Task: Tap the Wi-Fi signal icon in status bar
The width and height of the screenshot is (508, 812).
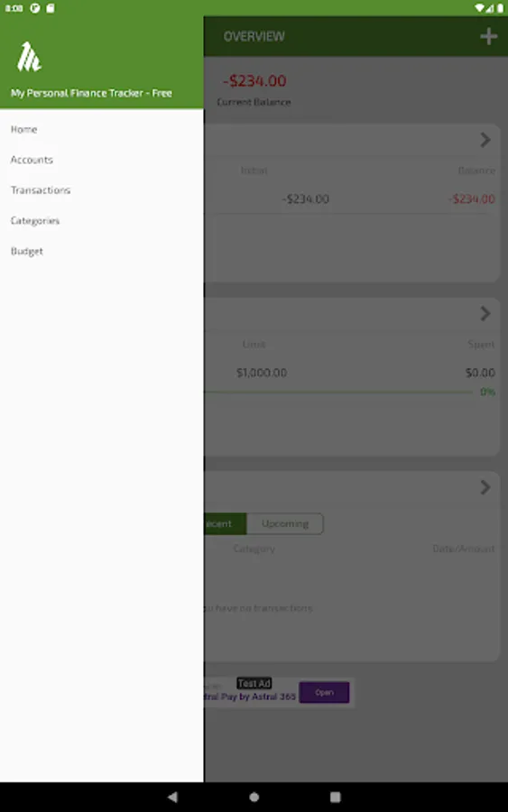Action: pos(479,8)
